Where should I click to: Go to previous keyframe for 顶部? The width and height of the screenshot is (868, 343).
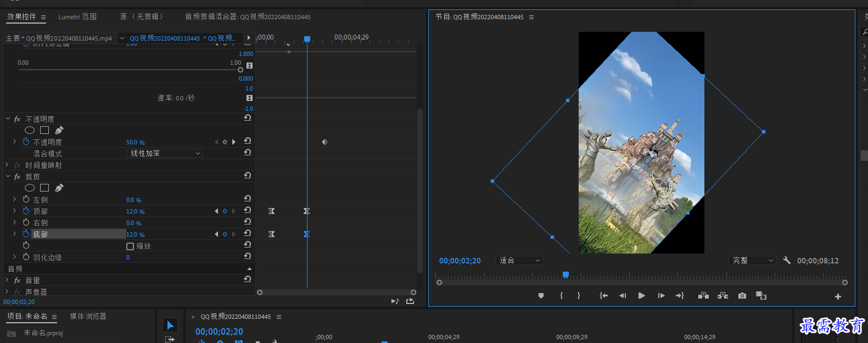(216, 211)
